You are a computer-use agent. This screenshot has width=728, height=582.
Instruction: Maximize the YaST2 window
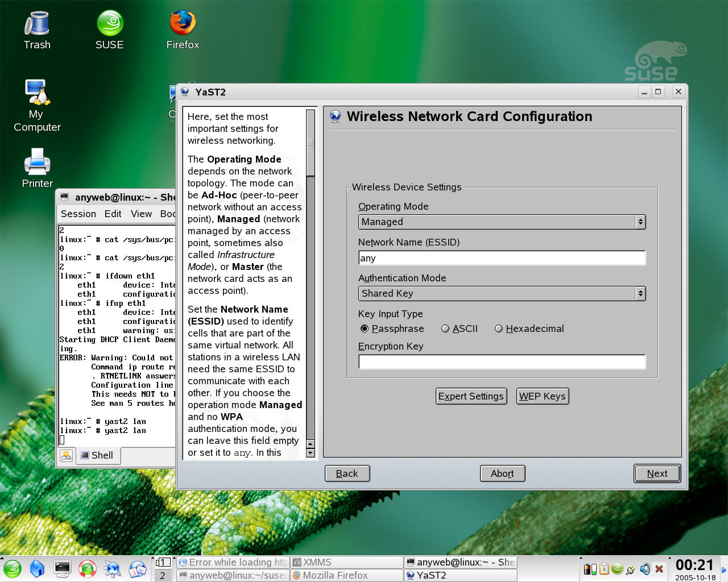659,92
